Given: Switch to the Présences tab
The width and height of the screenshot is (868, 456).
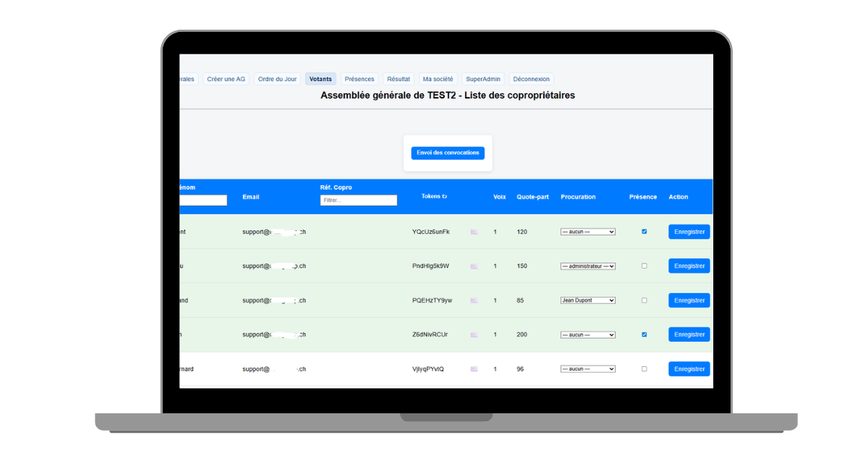Looking at the screenshot, I should point(359,79).
